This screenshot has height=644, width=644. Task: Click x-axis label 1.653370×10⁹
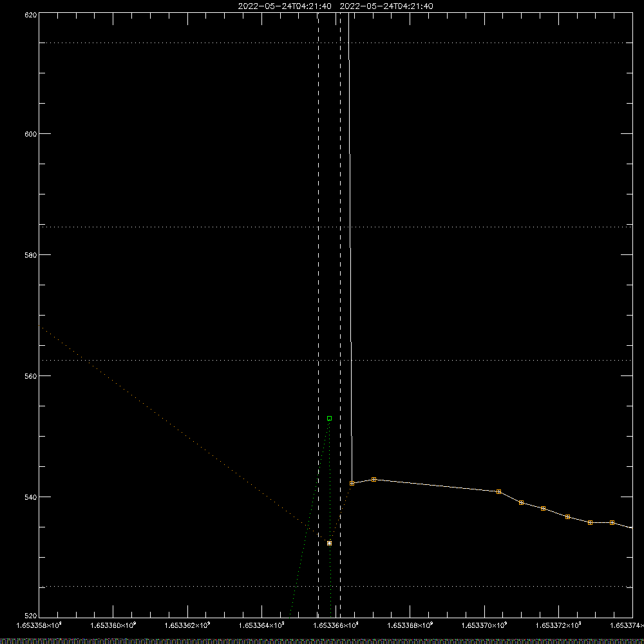[x=485, y=625]
